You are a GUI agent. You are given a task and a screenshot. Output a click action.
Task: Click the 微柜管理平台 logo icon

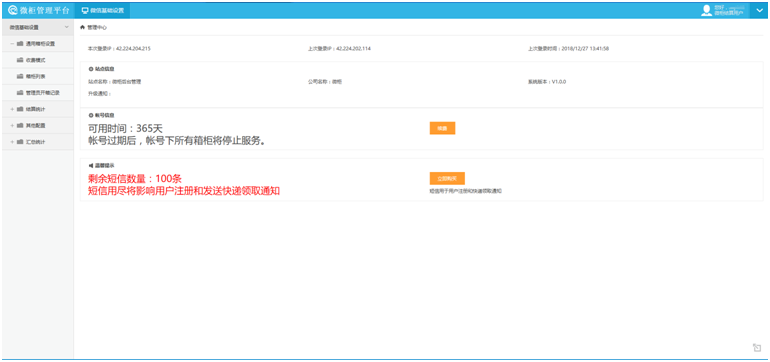[x=13, y=10]
